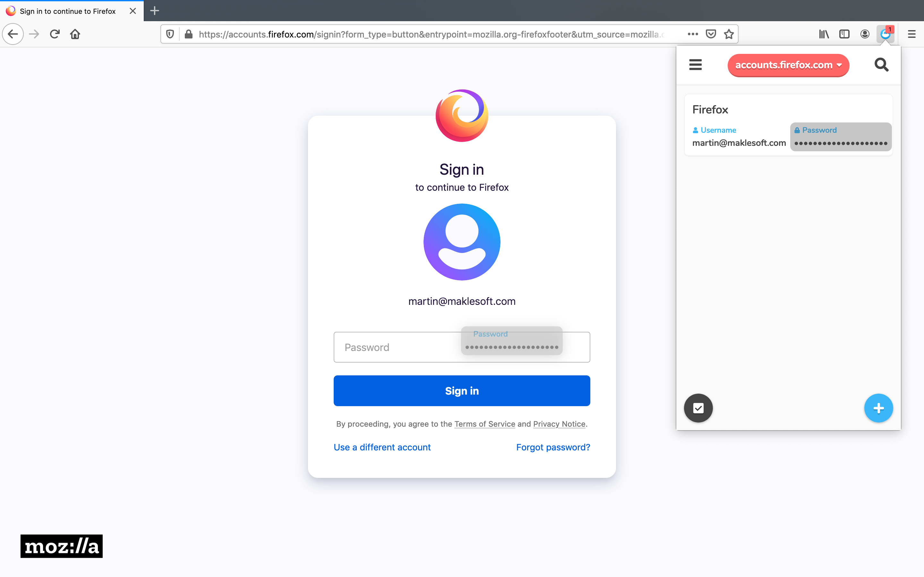
Task: Search credentials with magnifier icon
Action: coord(881,65)
